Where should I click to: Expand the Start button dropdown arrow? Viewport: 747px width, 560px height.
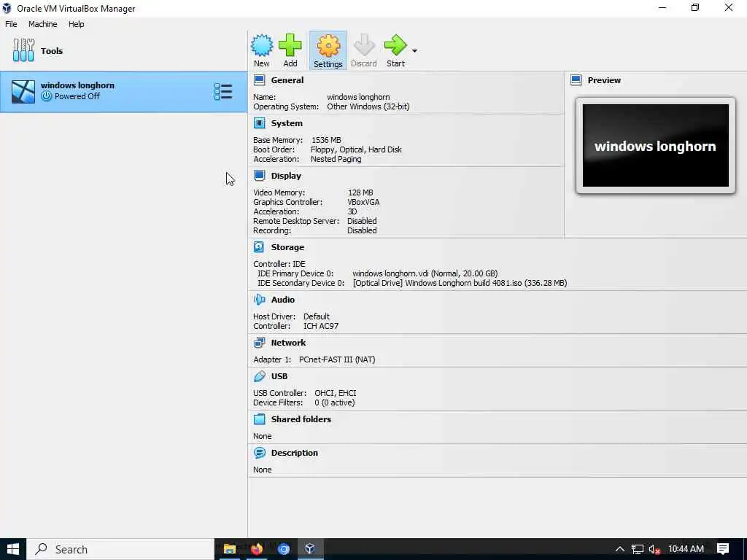[x=414, y=50]
